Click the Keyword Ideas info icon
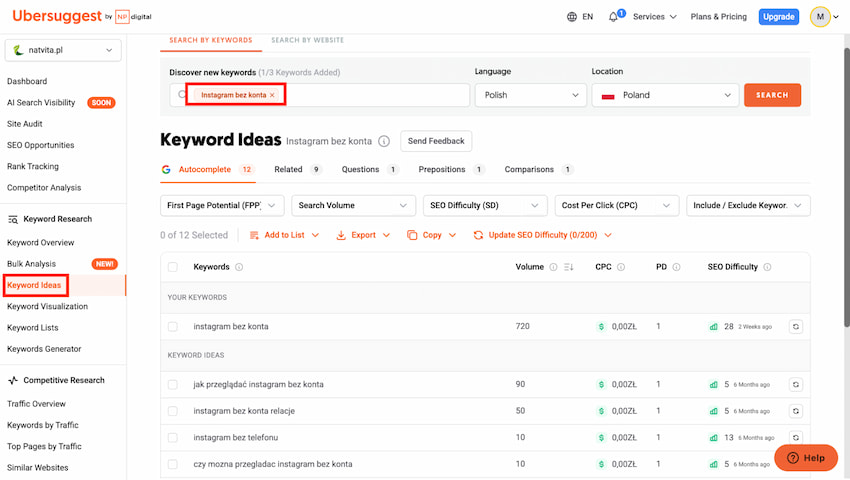Screen dimensions: 850x480 click(384, 142)
